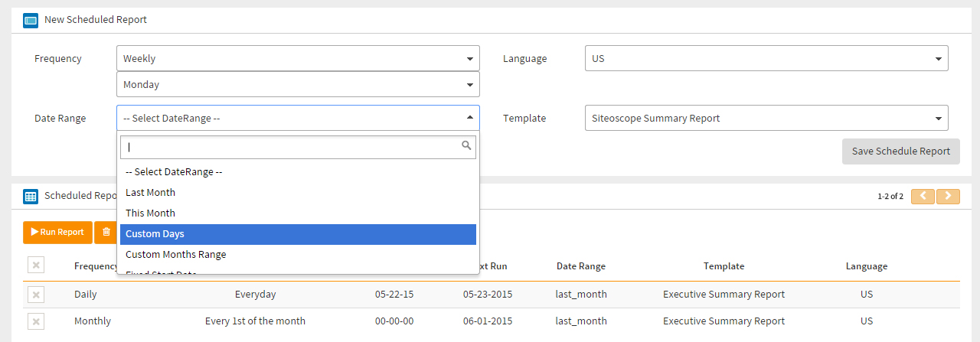
Task: Click the New Scheduled Report panel icon
Action: [x=31, y=20]
